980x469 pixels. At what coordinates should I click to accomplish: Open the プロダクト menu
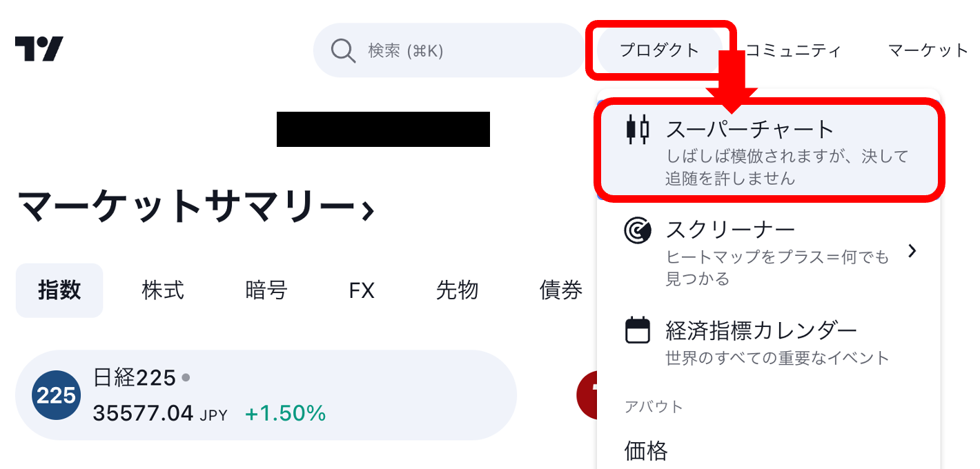[x=659, y=50]
